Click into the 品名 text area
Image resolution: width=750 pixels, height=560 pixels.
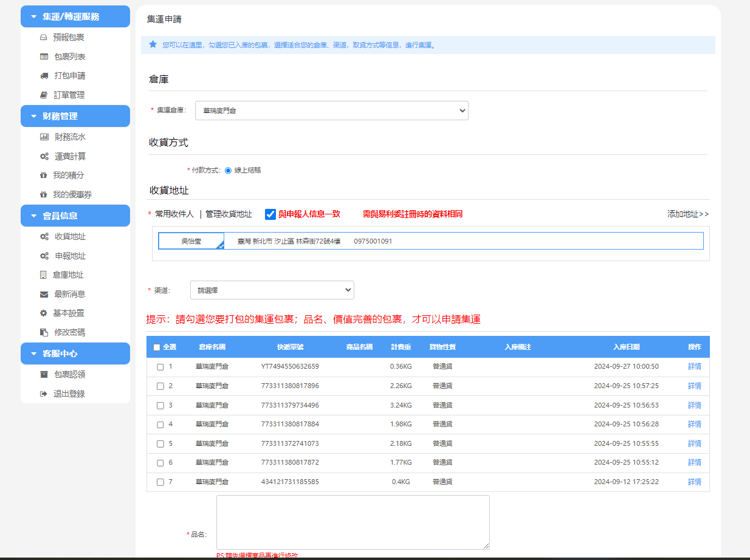click(353, 522)
